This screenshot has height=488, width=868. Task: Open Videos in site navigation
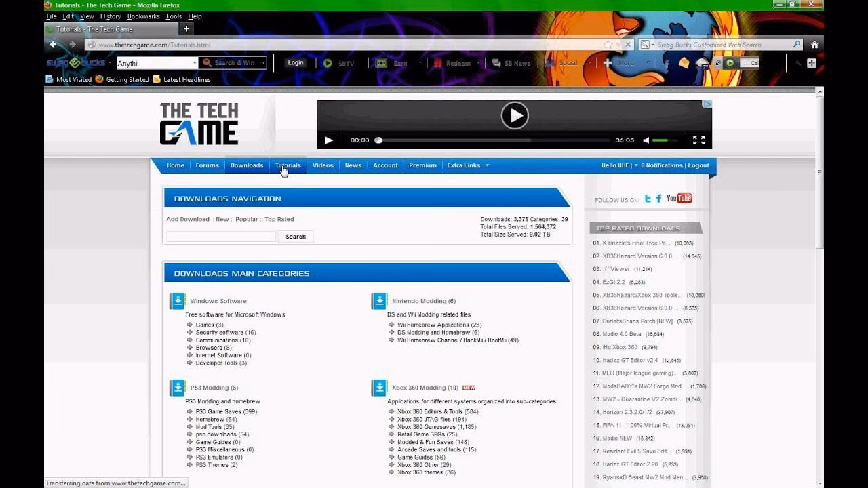[323, 165]
